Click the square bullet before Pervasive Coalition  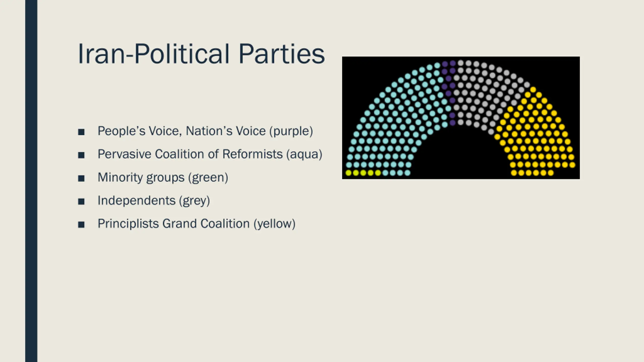coord(81,155)
